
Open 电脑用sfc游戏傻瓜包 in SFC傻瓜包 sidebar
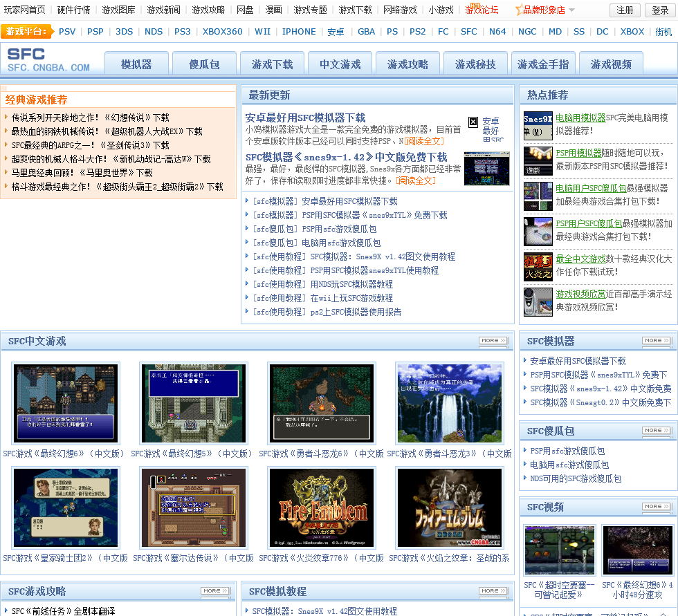tap(569, 465)
